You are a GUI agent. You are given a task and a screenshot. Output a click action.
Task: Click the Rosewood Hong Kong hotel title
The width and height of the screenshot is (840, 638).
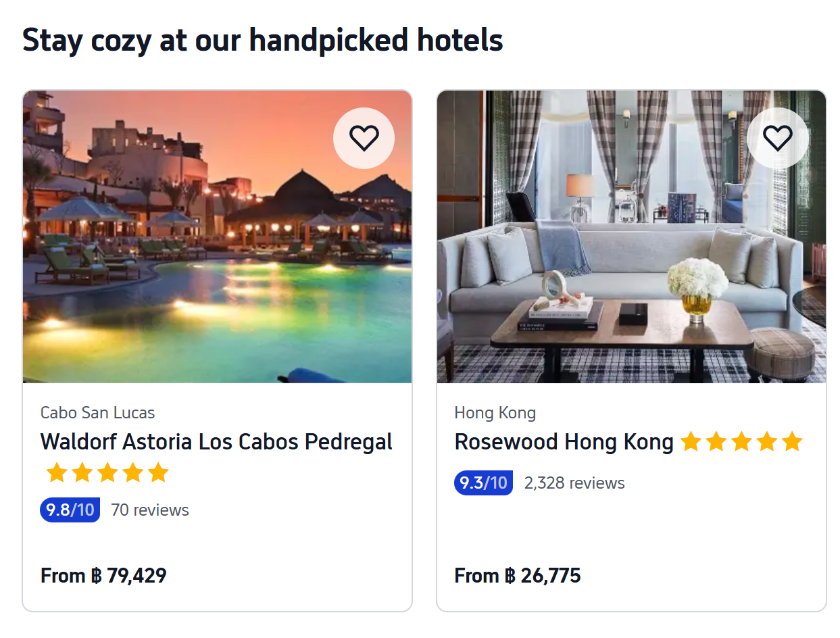(x=564, y=442)
